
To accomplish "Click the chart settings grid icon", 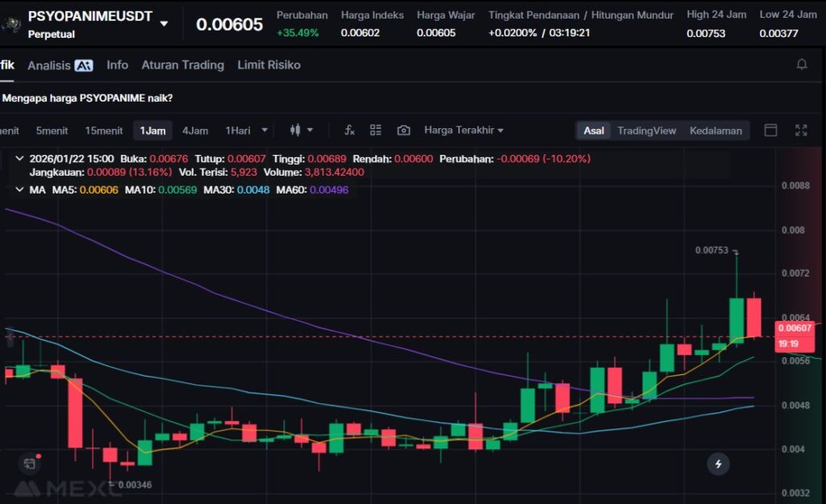I will [x=376, y=131].
